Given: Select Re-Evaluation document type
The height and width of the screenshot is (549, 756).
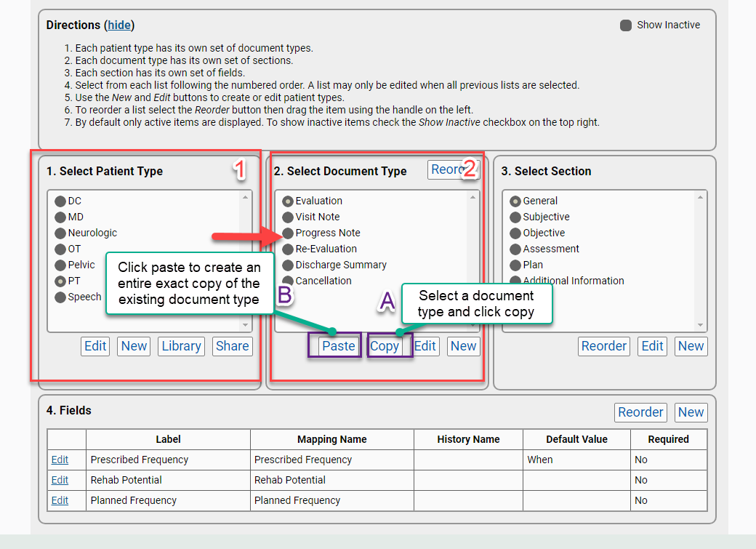Looking at the screenshot, I should click(x=288, y=249).
